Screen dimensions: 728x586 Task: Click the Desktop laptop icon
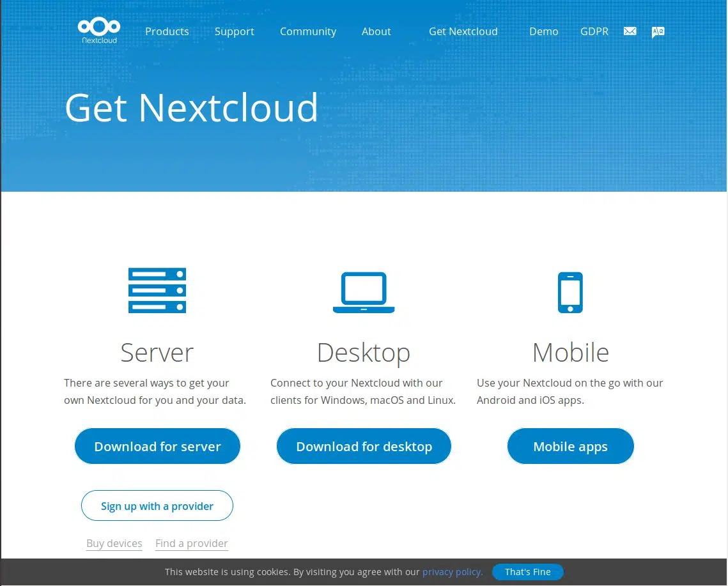pyautogui.click(x=364, y=292)
